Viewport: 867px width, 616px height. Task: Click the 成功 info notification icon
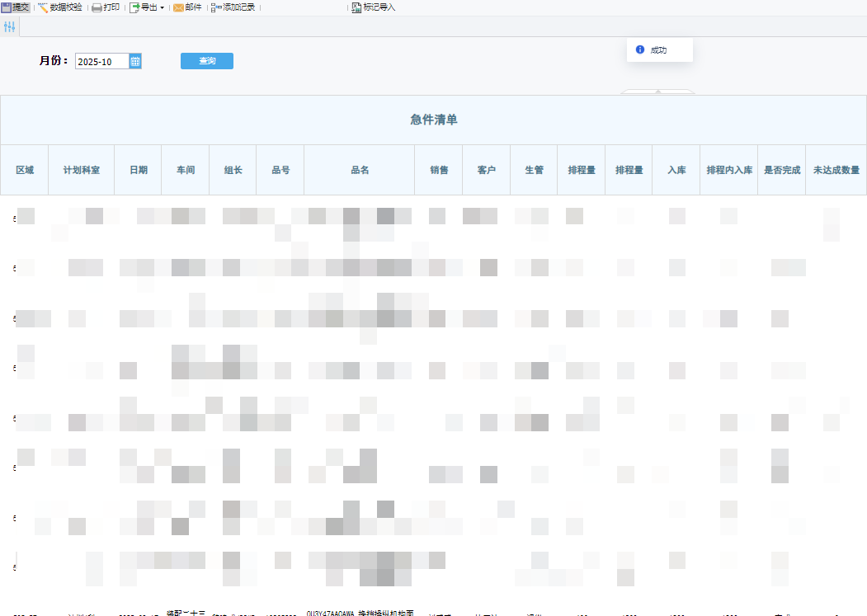point(640,49)
